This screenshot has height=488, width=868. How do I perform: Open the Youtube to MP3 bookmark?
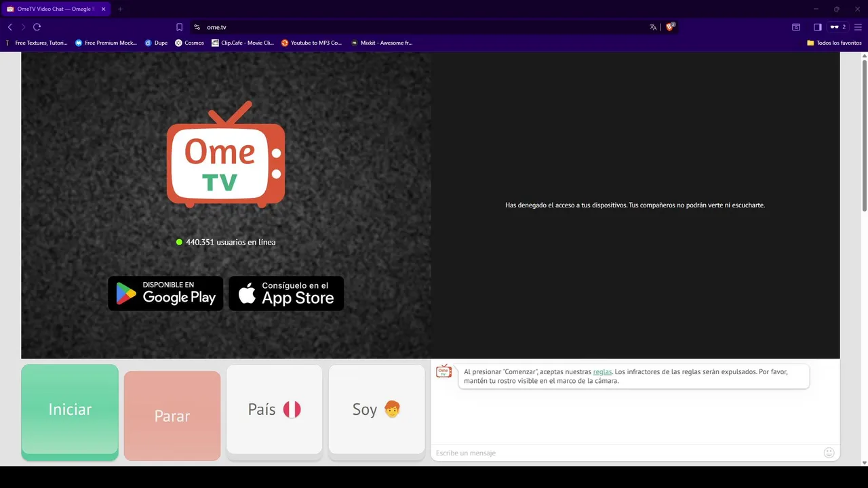[x=312, y=43]
